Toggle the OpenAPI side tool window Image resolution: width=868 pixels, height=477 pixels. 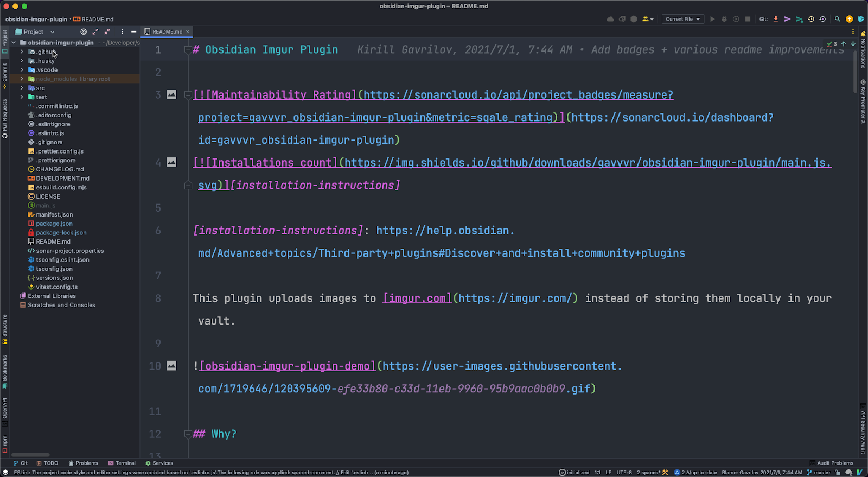tap(5, 412)
